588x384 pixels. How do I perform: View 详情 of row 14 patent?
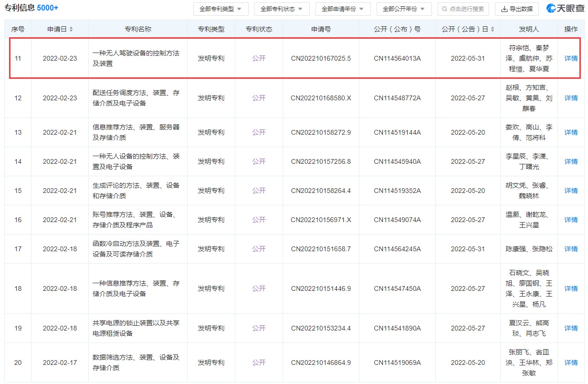571,161
